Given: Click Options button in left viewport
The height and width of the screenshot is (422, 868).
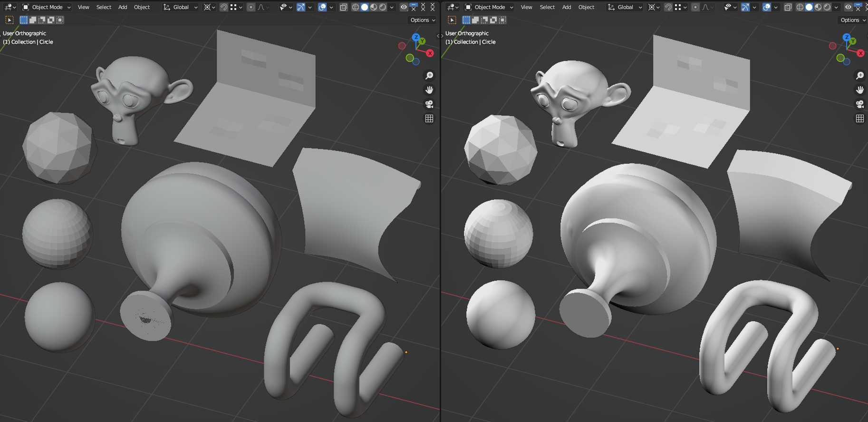Looking at the screenshot, I should [423, 20].
